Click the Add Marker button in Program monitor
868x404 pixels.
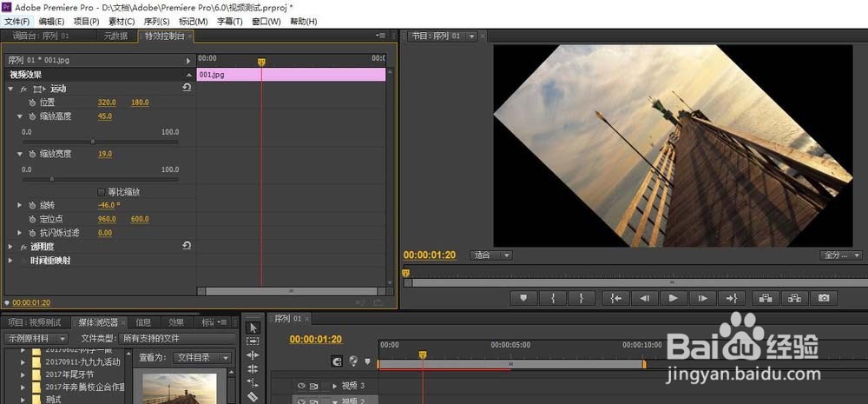(x=523, y=298)
